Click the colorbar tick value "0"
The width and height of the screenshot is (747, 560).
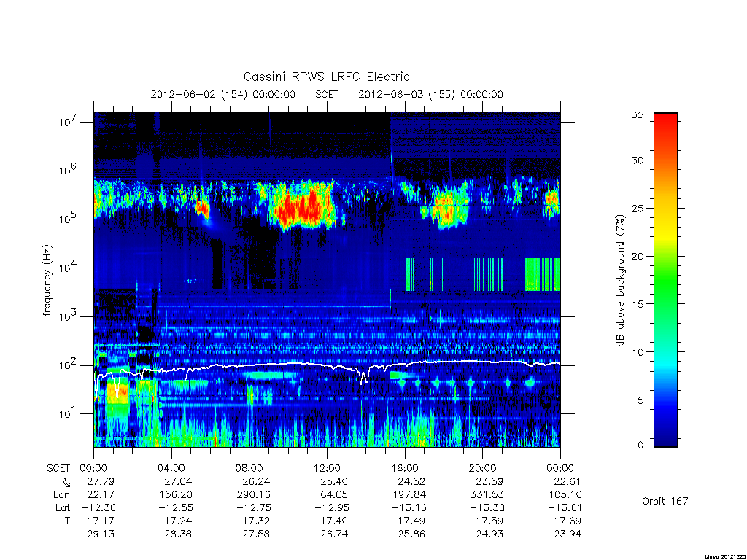[x=640, y=446]
